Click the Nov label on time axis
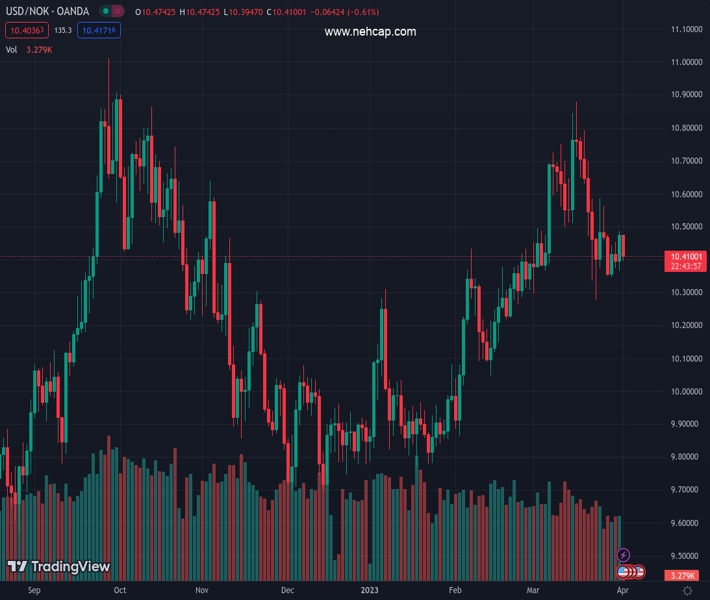 click(x=202, y=590)
